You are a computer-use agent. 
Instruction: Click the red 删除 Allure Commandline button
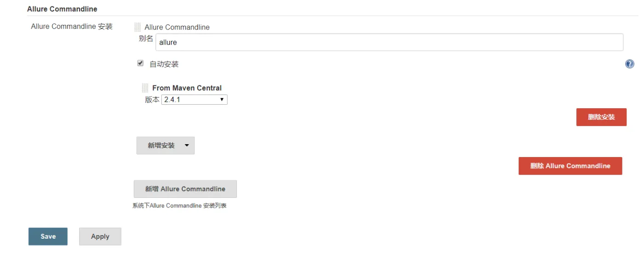coord(570,166)
